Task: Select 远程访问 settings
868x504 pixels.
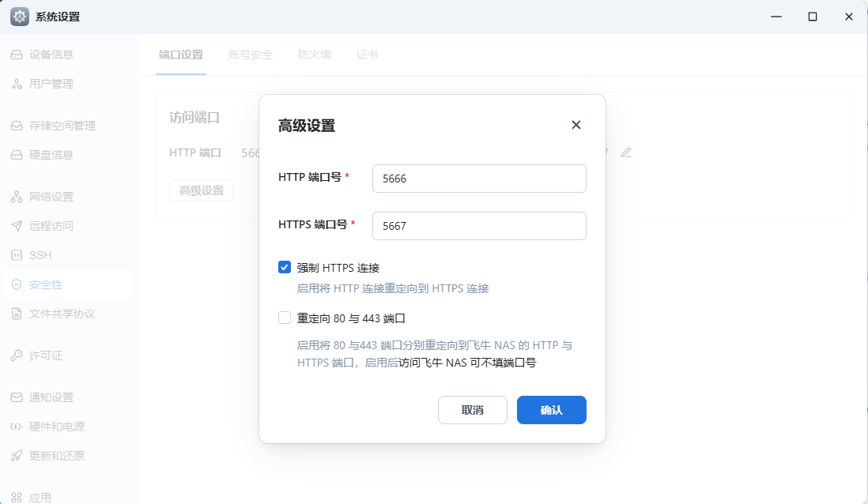Action: [x=50, y=225]
